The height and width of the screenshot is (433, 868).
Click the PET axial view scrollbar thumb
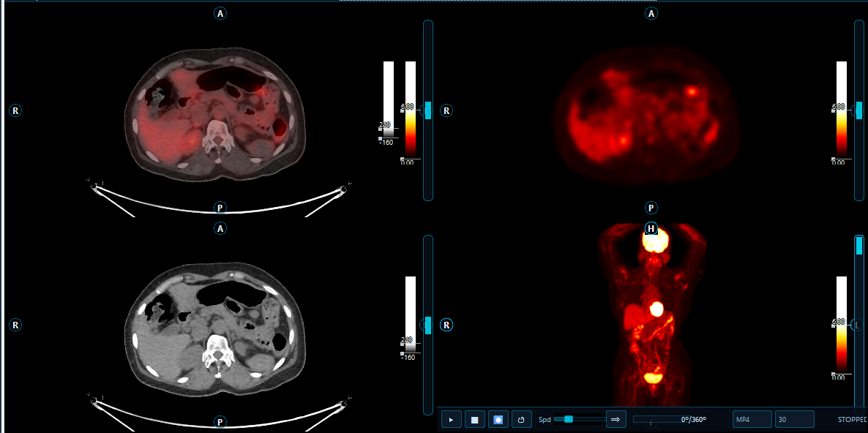pos(859,110)
